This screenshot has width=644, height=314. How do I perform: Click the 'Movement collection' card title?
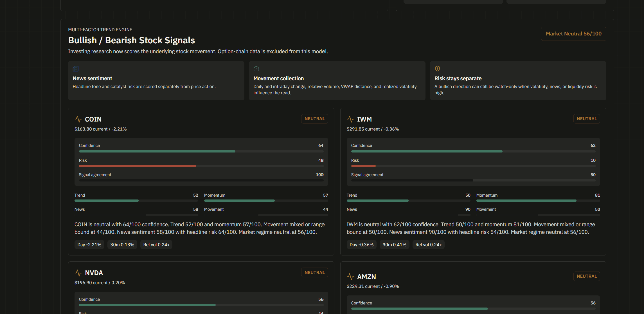coord(279,78)
